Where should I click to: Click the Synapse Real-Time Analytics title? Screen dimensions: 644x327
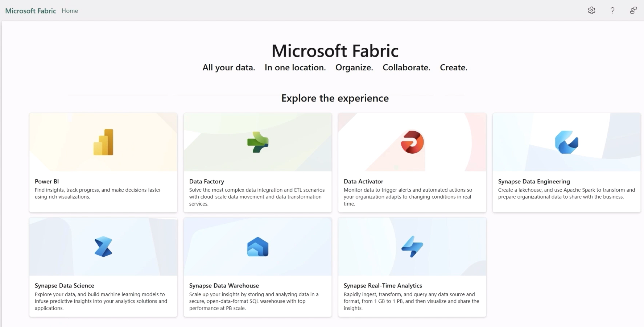[x=383, y=286]
